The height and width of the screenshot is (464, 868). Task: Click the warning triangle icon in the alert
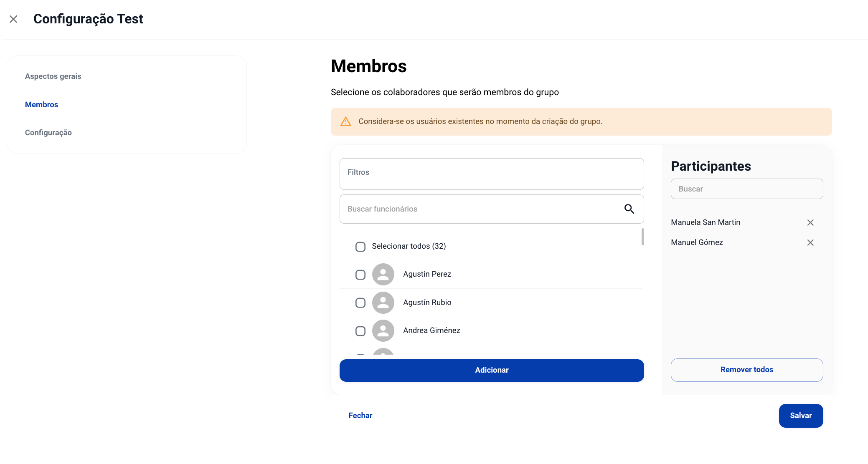(346, 121)
